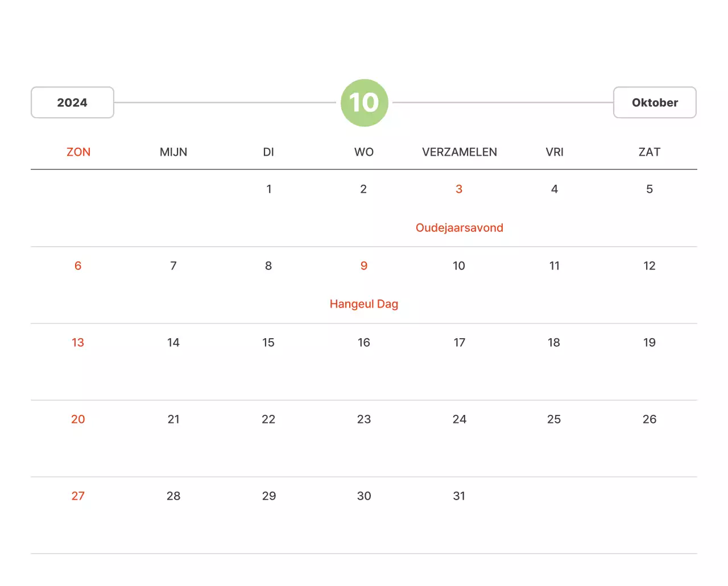Open the Oktober month selector
This screenshot has width=728, height=586.
pos(655,103)
